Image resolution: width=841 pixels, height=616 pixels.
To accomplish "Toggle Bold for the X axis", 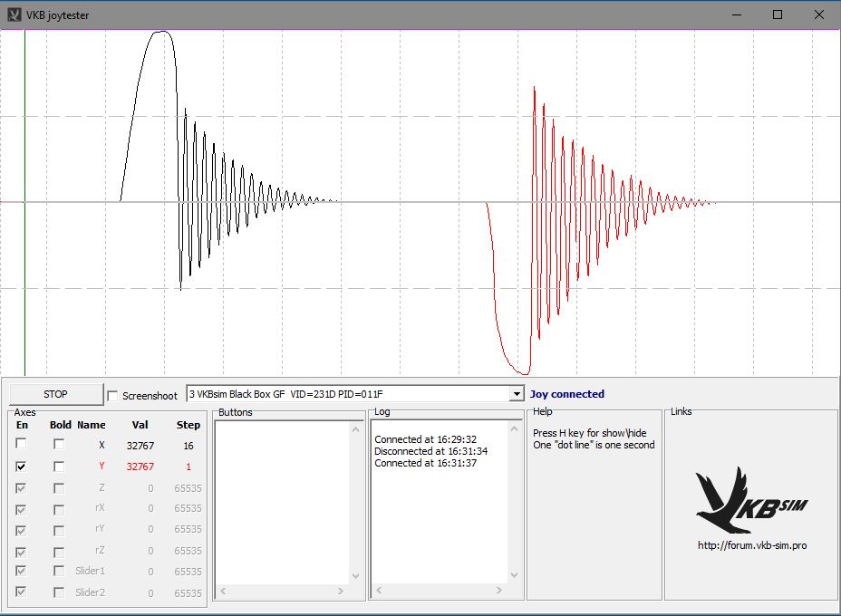I will [59, 444].
